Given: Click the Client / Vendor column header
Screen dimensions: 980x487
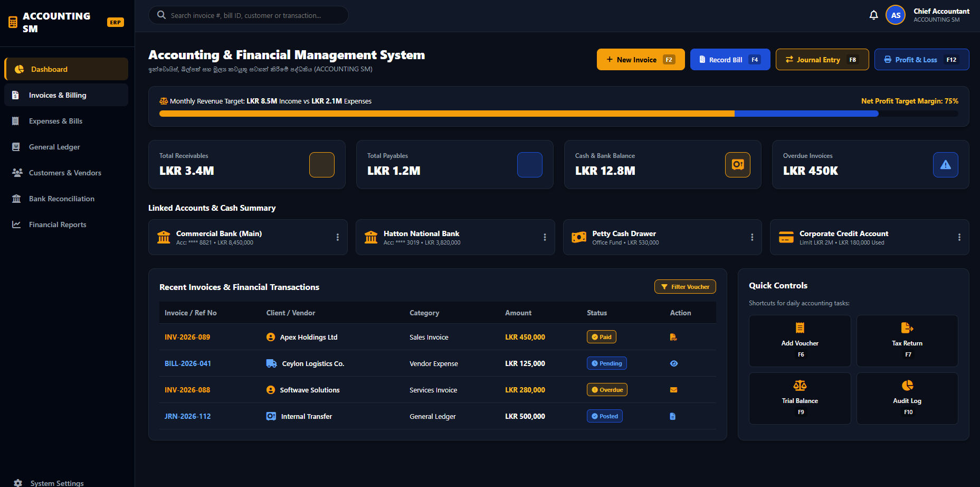Looking at the screenshot, I should click(x=291, y=313).
